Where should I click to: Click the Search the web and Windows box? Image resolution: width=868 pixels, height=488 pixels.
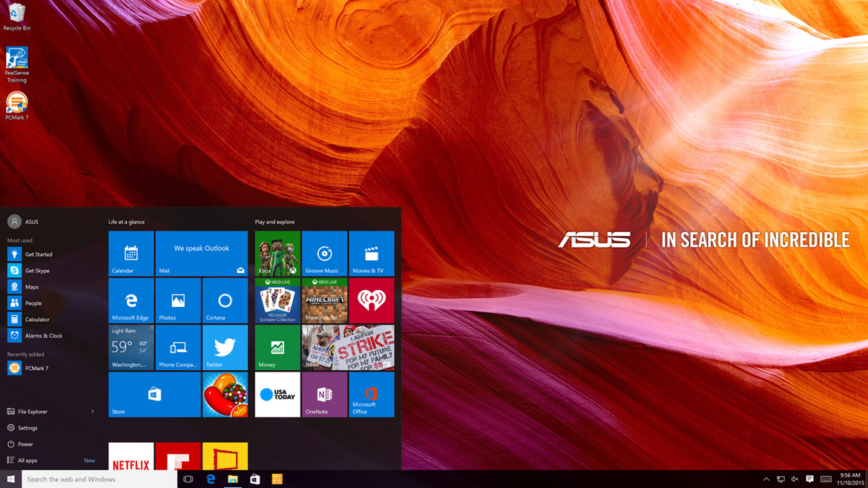coord(99,479)
